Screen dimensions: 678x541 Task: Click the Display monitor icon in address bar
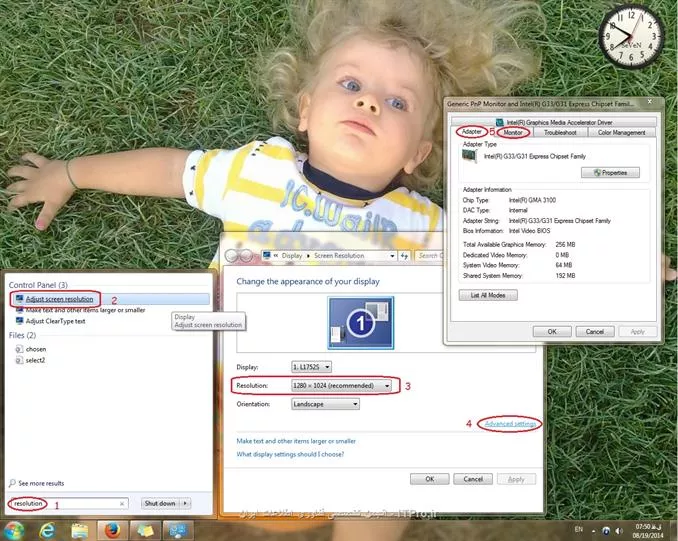click(267, 256)
